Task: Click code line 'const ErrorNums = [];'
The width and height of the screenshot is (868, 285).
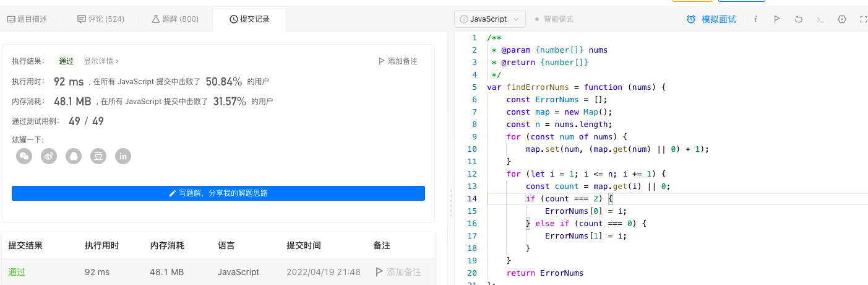Action: [556, 99]
